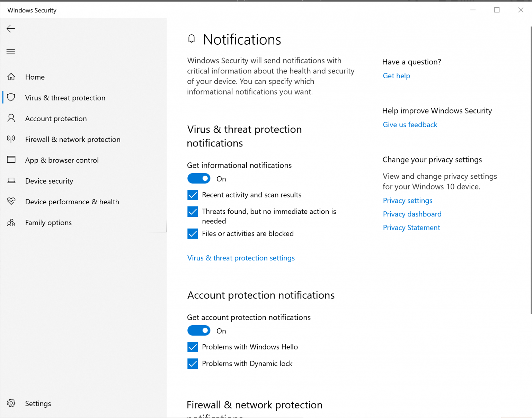
Task: Click the Get help link
Action: pyautogui.click(x=396, y=76)
